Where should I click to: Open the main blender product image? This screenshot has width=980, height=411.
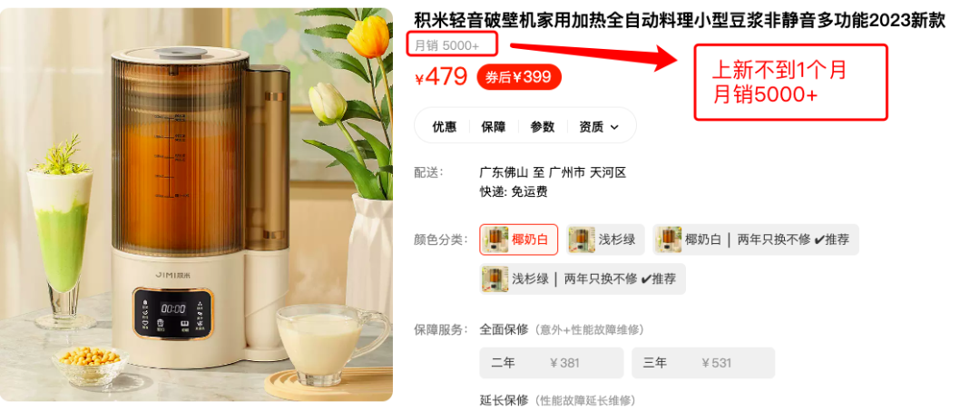coord(196,204)
